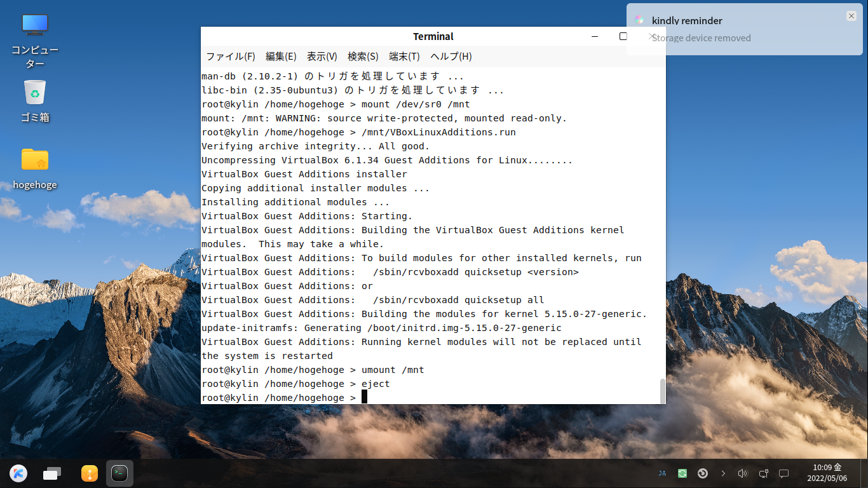Open the green sync tray icon
This screenshot has height=488, width=868.
pyautogui.click(x=682, y=473)
